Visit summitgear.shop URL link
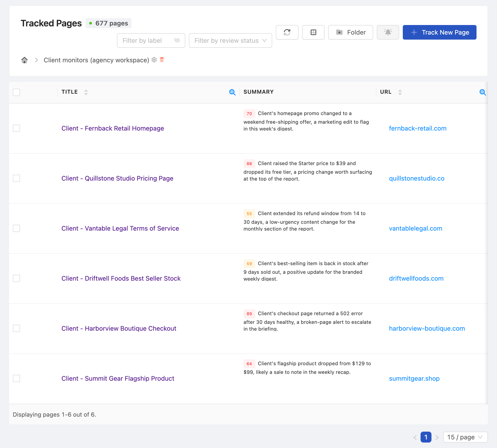This screenshot has height=448, width=497. coord(414,378)
